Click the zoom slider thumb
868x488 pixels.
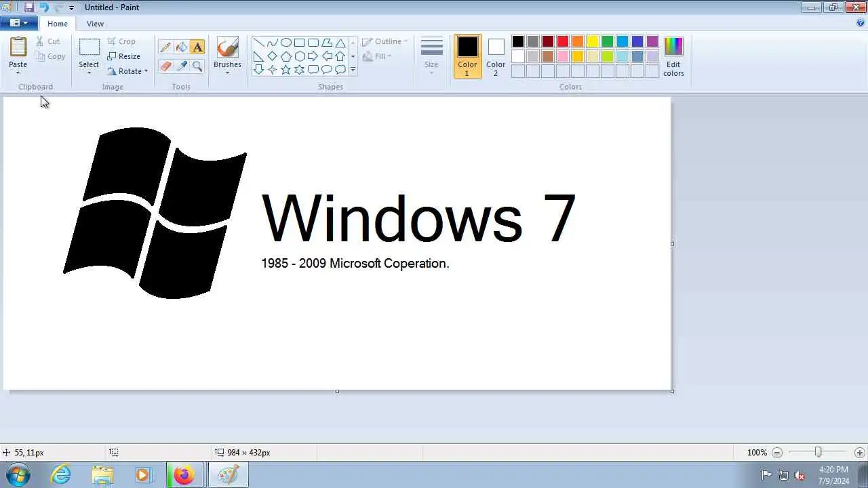[x=818, y=452]
